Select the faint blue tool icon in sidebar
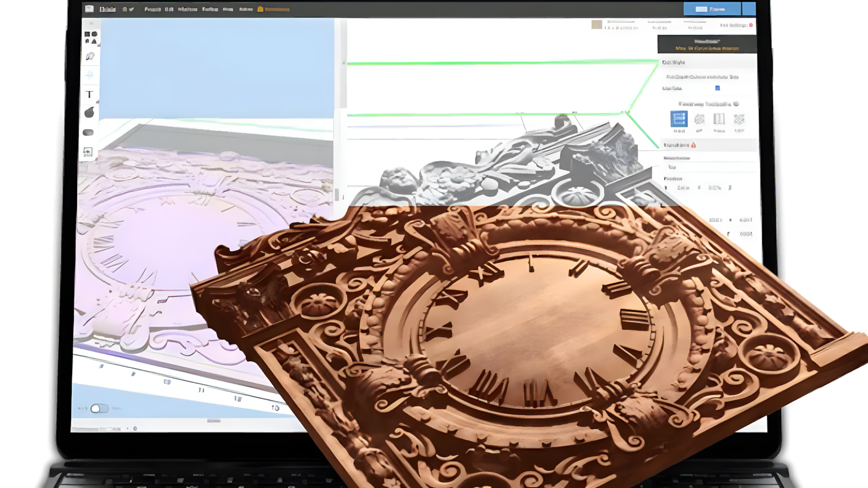The image size is (868, 488). pyautogui.click(x=90, y=75)
